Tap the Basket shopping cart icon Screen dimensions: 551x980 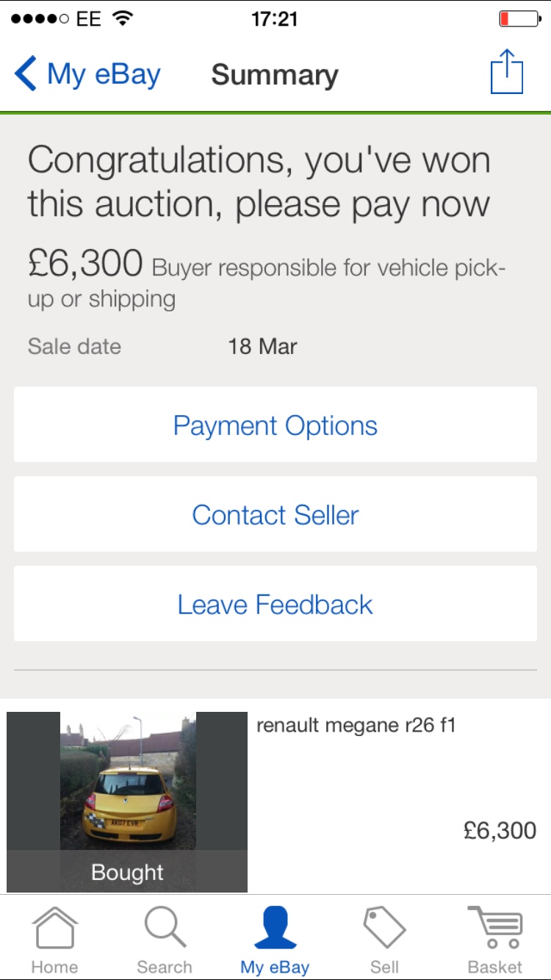coord(495,928)
